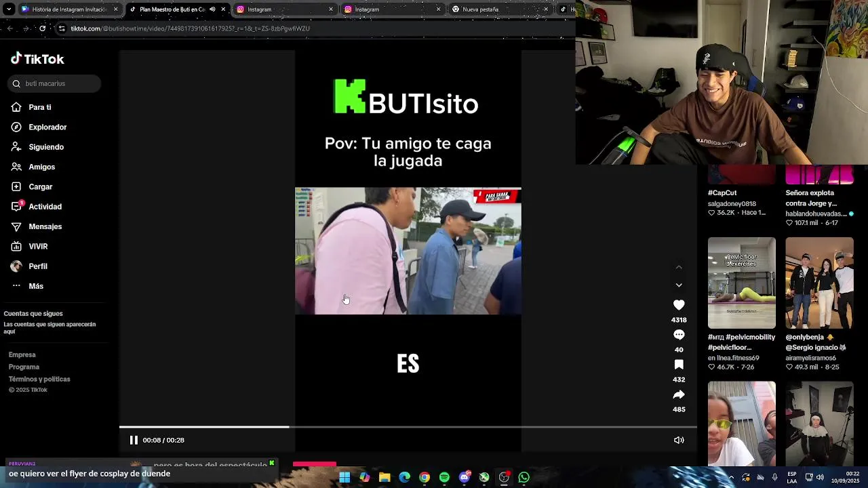Open tab search dropdown arrow
This screenshot has height=488, width=868.
point(8,9)
